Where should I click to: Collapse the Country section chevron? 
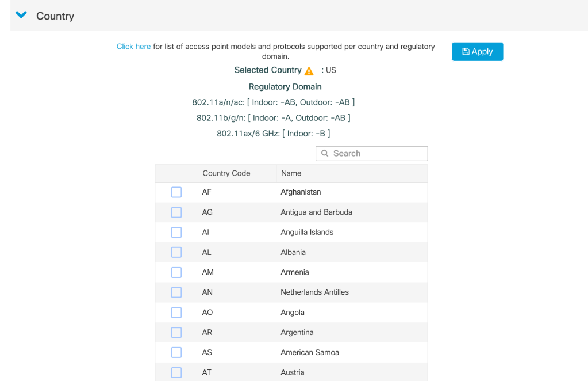[x=22, y=16]
